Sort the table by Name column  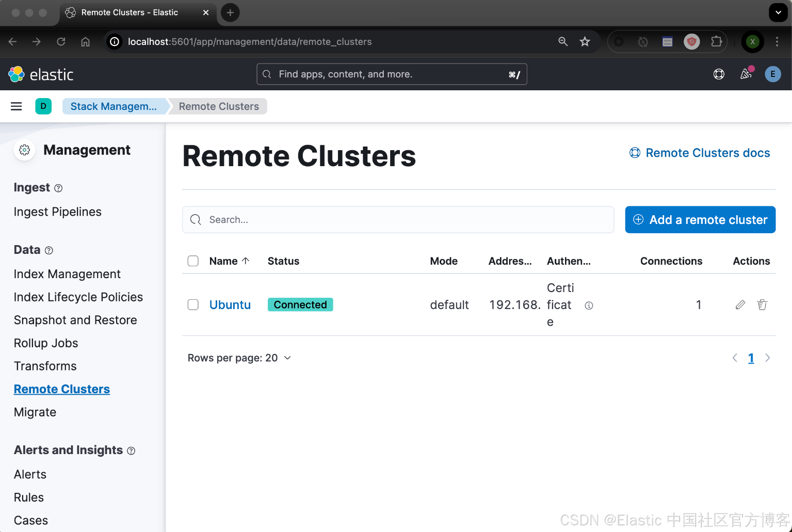click(229, 261)
